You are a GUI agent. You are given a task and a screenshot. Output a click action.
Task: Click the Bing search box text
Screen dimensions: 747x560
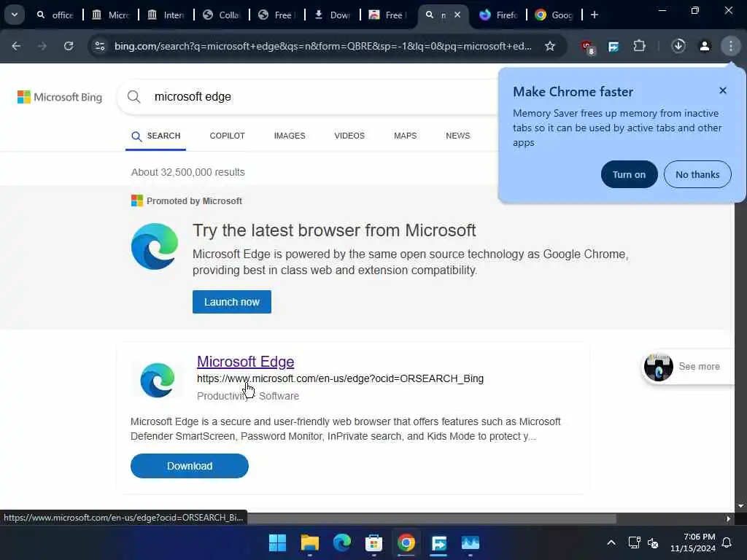point(193,97)
